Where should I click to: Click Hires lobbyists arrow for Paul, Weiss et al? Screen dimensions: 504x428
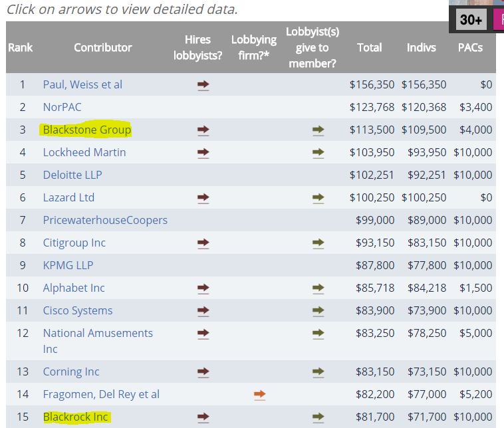pos(203,85)
